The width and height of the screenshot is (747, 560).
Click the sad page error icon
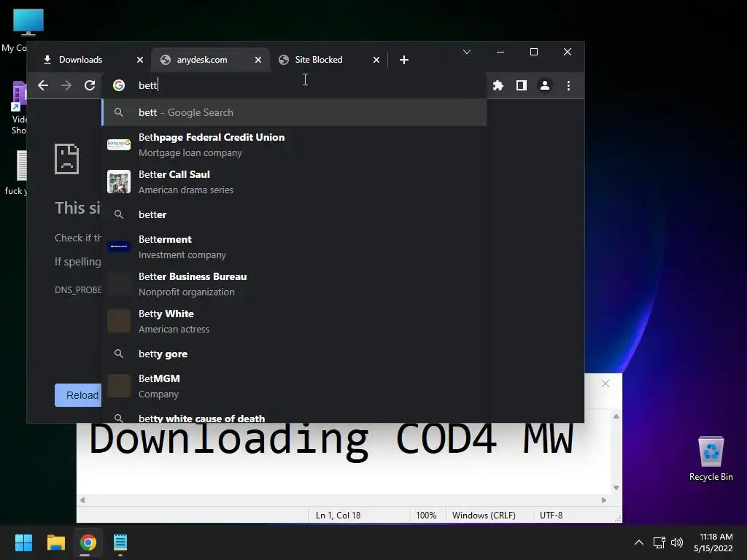[66, 158]
